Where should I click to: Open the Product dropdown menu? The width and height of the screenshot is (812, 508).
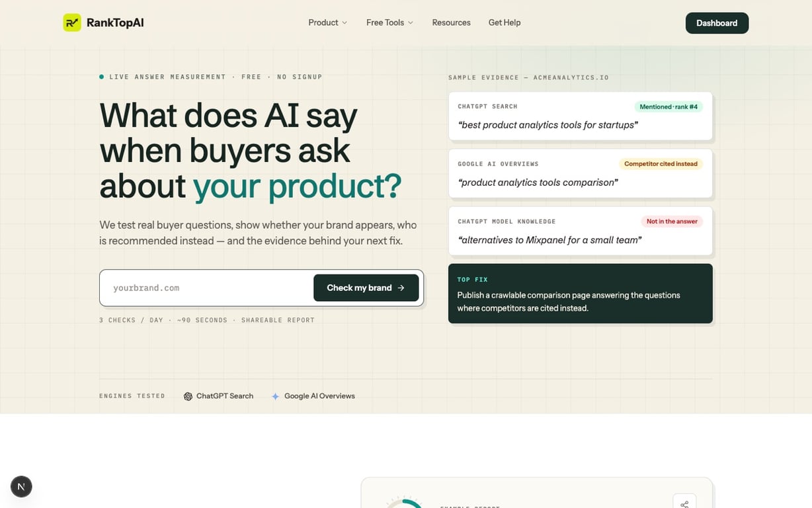click(327, 22)
